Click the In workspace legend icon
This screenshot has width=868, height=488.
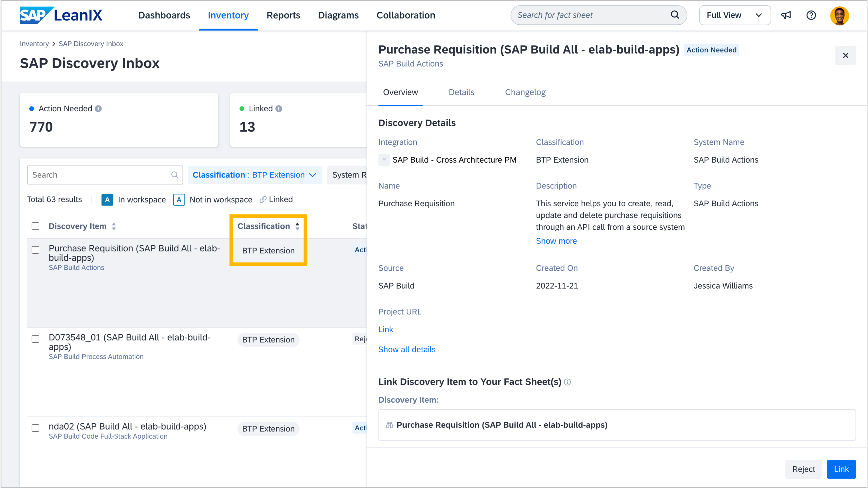pyautogui.click(x=107, y=200)
